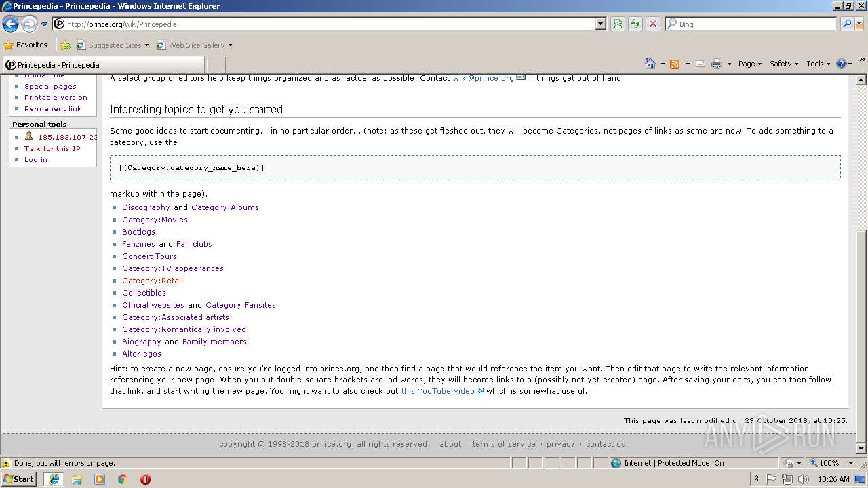Viewport: 868px width, 488px height.
Task: Open the Biography link
Action: click(x=142, y=342)
